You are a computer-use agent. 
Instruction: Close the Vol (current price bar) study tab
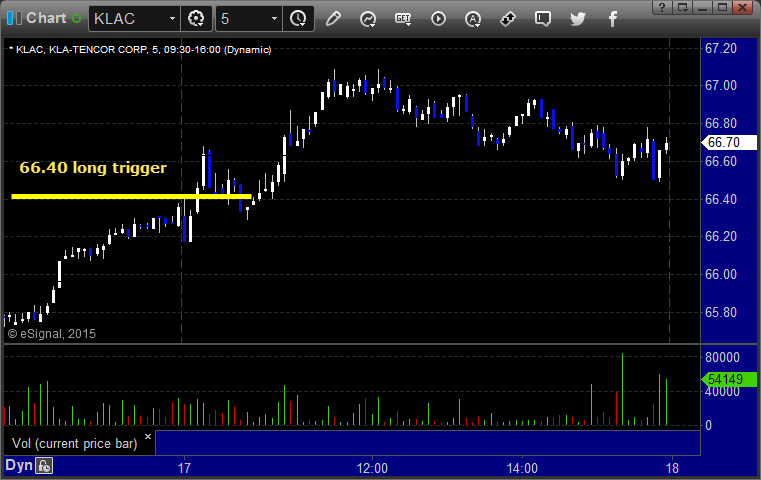[148, 436]
